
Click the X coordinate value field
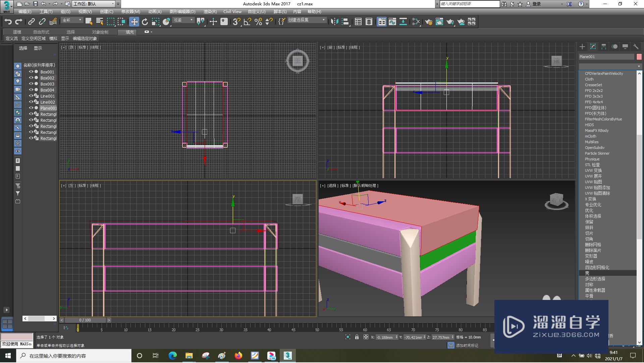click(385, 337)
